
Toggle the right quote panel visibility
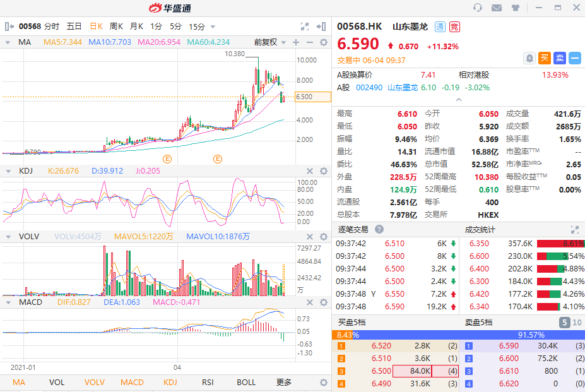pos(321,27)
